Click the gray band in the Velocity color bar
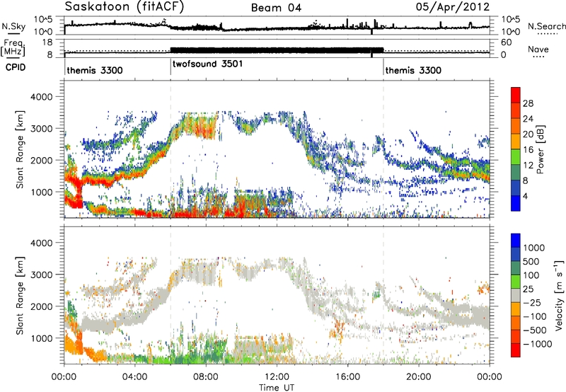 [x=516, y=296]
